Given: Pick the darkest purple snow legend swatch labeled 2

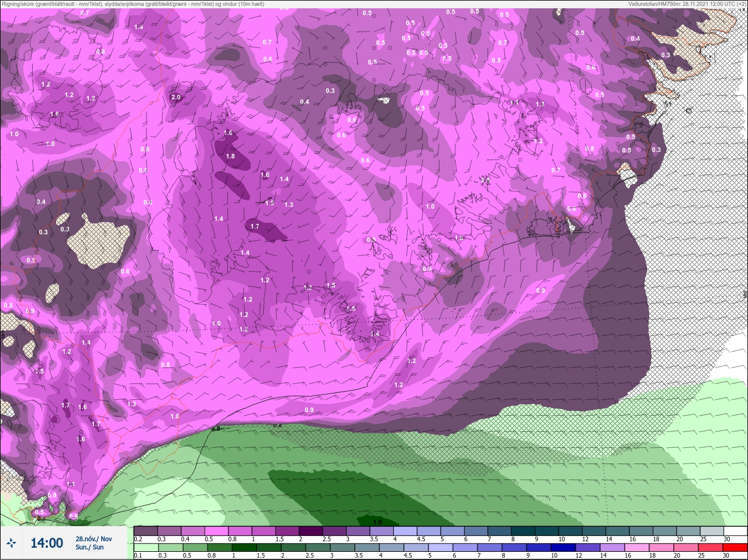Looking at the screenshot, I should point(312,530).
